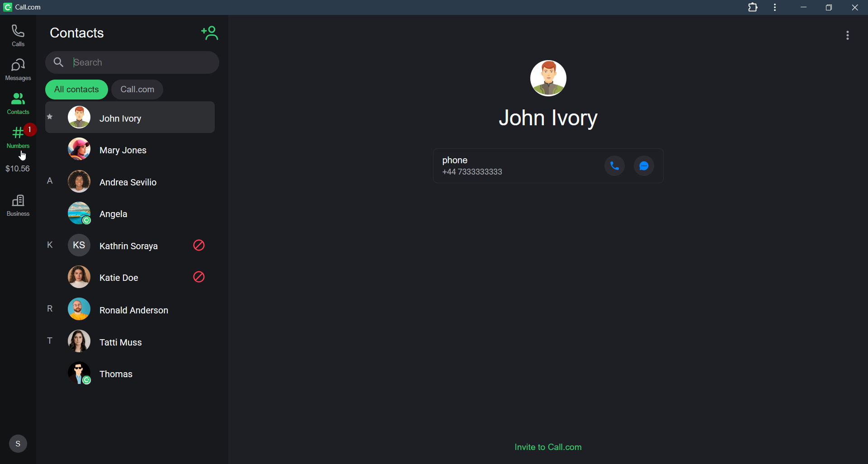
Task: Select Thomas in contact list
Action: tap(130, 373)
